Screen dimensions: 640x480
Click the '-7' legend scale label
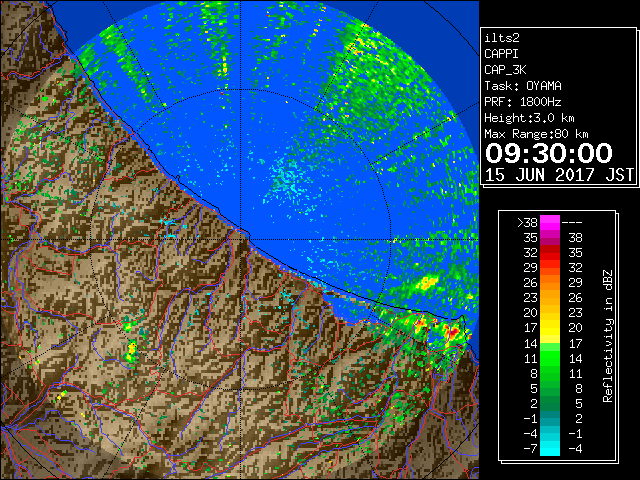pos(530,449)
